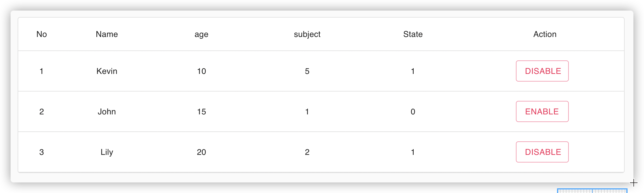Select Kevin's name cell
Screen dimensions: 644x193
tap(107, 71)
